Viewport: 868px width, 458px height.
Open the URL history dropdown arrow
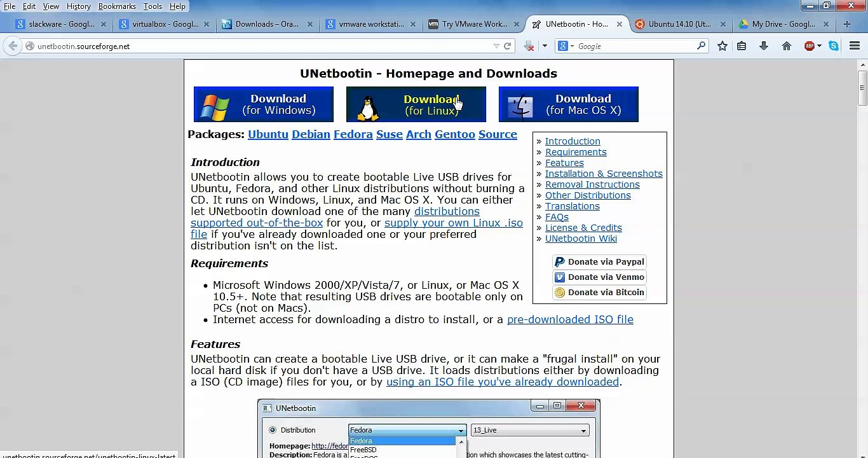click(x=496, y=46)
